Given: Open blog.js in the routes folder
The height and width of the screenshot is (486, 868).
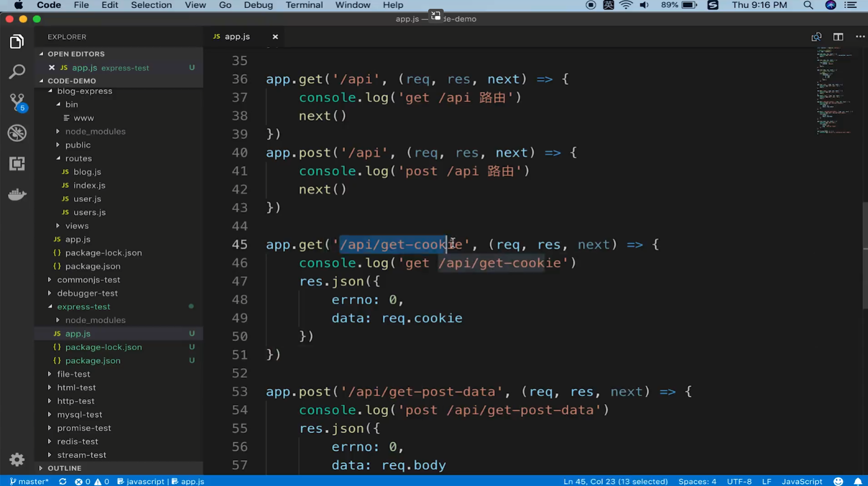Looking at the screenshot, I should pos(87,172).
